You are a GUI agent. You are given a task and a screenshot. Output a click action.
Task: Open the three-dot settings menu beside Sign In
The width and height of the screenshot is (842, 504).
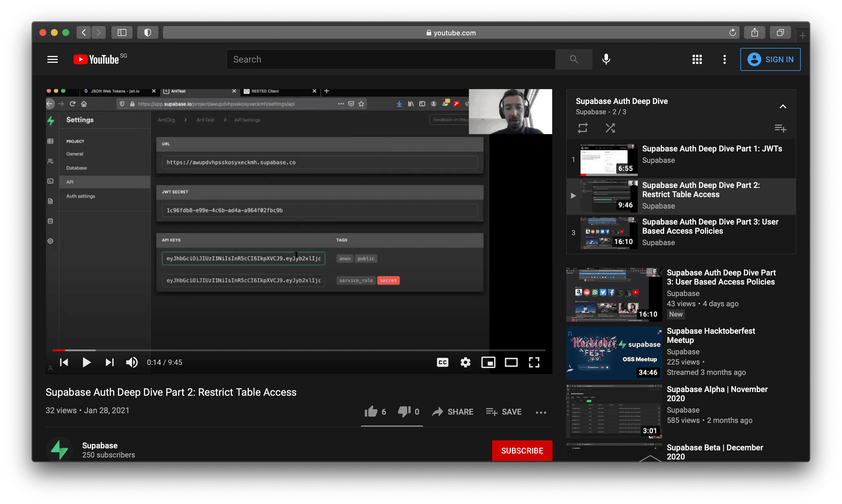[725, 59]
